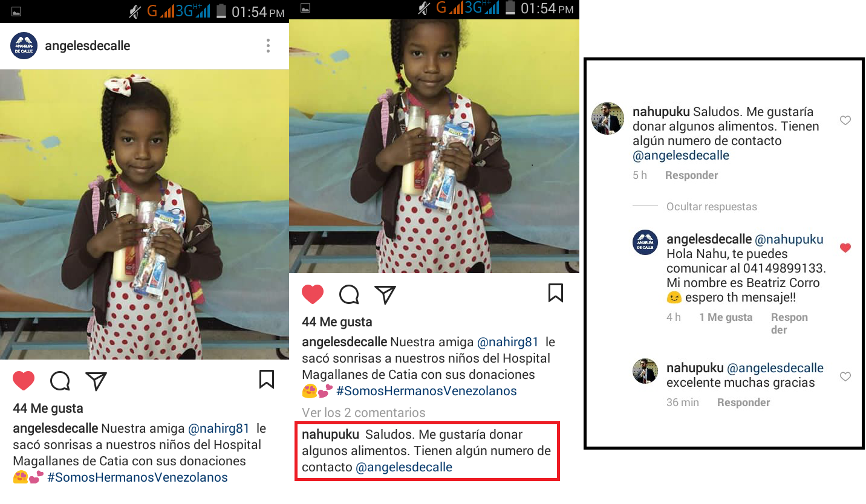Open nahupuku's avatar beside the first comment
866x504 pixels.
(x=607, y=118)
